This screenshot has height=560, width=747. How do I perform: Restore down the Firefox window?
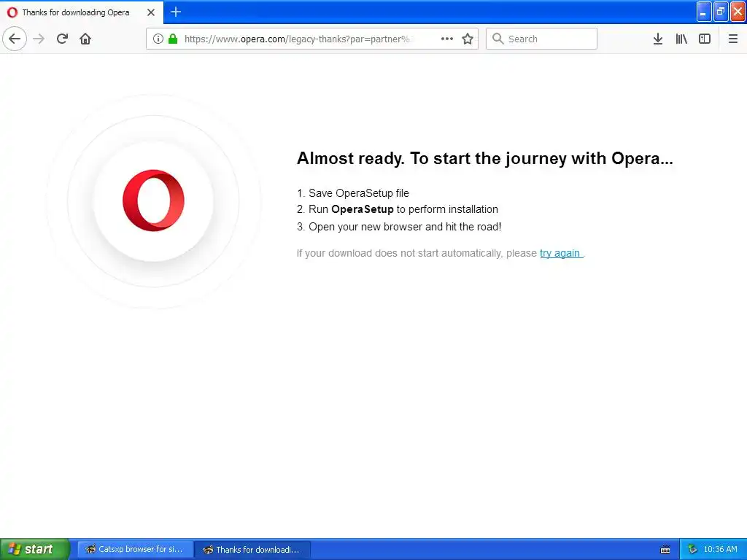coord(720,12)
